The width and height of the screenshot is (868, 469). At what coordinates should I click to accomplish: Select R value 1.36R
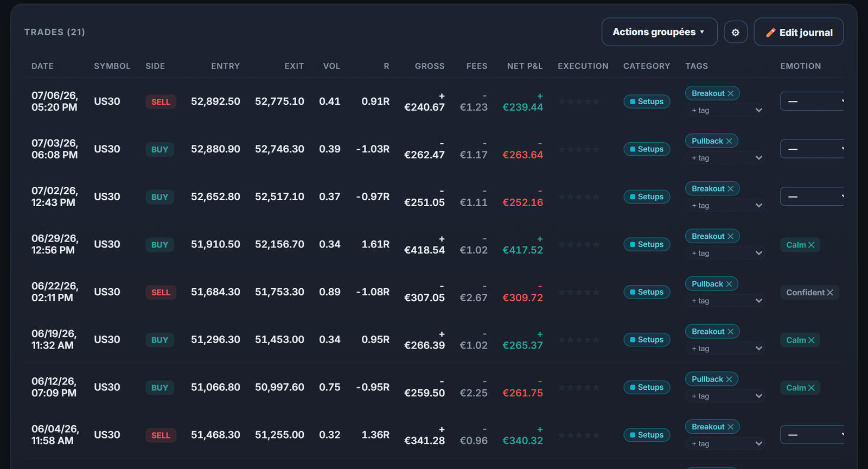pyautogui.click(x=375, y=435)
